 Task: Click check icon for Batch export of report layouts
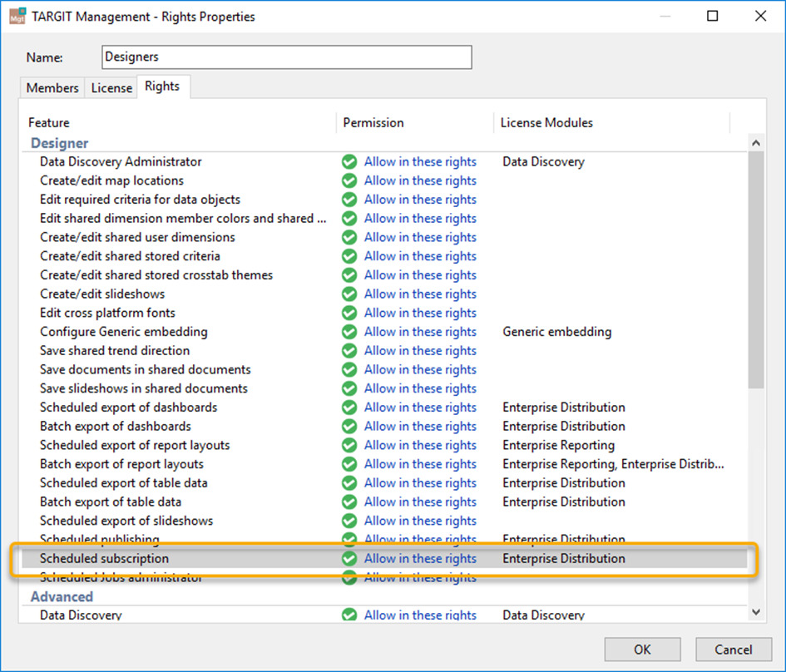pyautogui.click(x=349, y=464)
